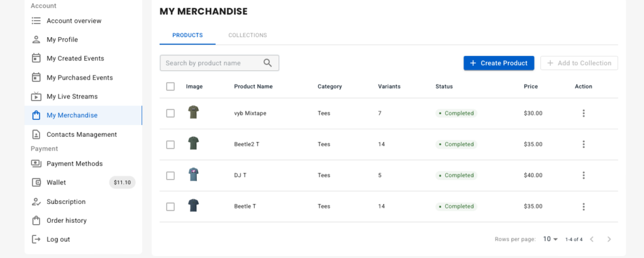Click the Wallet icon in sidebar
This screenshot has width=644, height=258.
pos(36,183)
